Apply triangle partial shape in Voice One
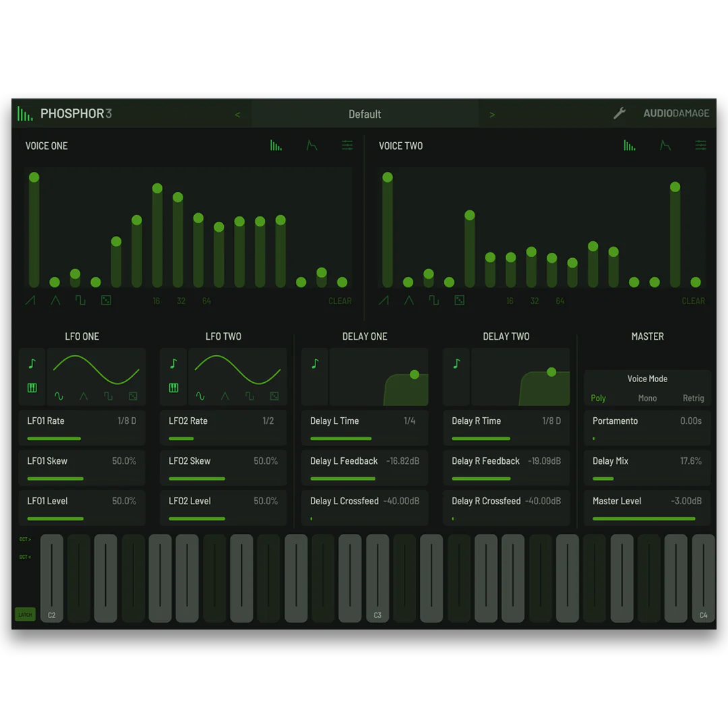Screen dimensions: 728x728 coord(55,301)
